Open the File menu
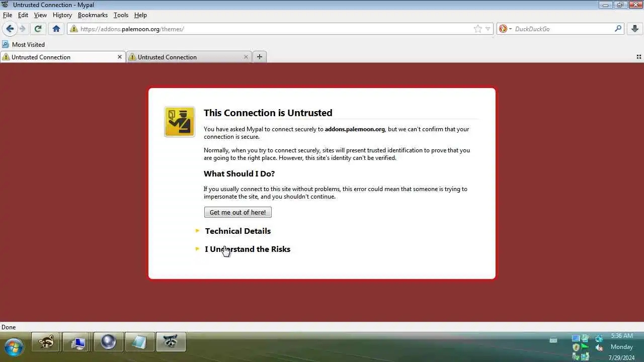The height and width of the screenshot is (362, 644). click(8, 15)
